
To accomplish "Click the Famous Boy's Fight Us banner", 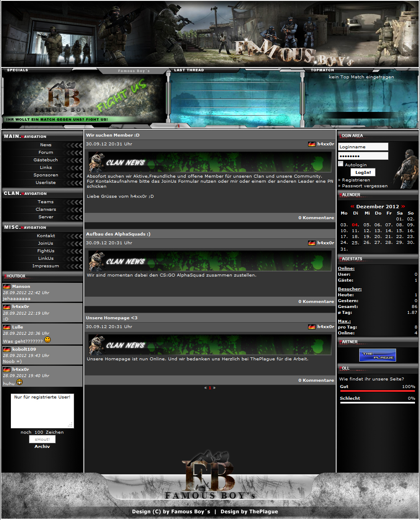I will click(84, 100).
